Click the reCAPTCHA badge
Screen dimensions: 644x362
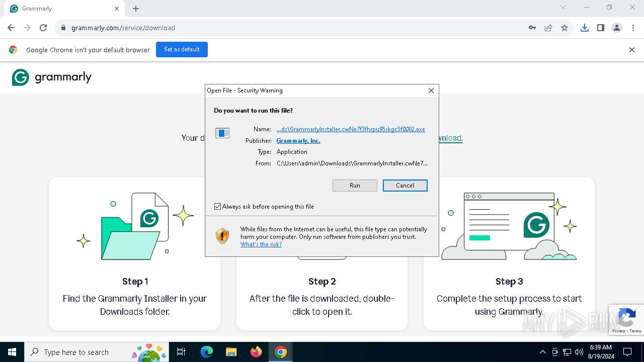(x=626, y=320)
